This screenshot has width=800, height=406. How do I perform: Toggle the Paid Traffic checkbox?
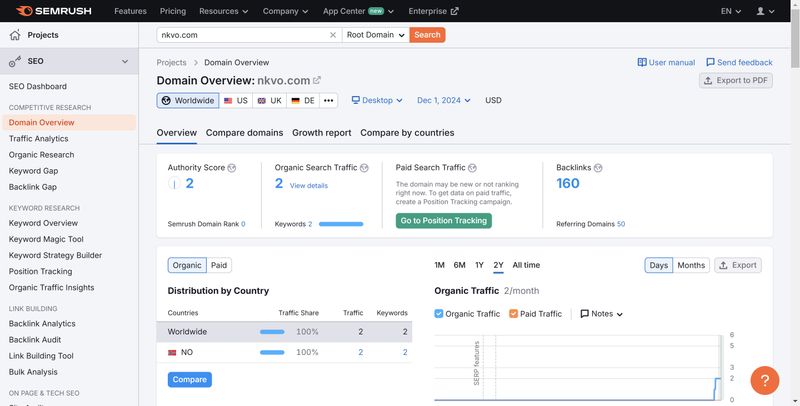[513, 314]
